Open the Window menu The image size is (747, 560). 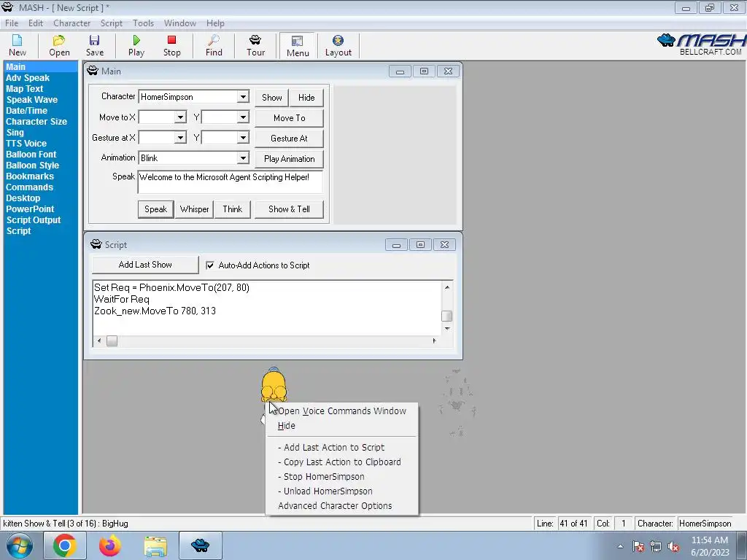point(180,23)
